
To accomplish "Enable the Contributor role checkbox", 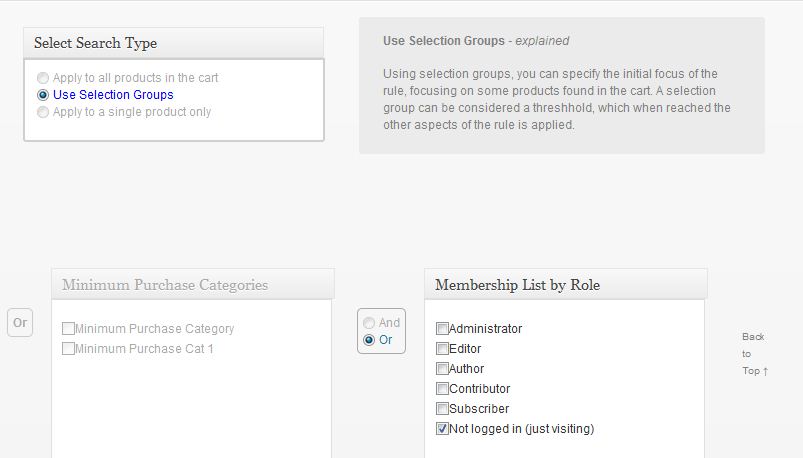I will [442, 388].
